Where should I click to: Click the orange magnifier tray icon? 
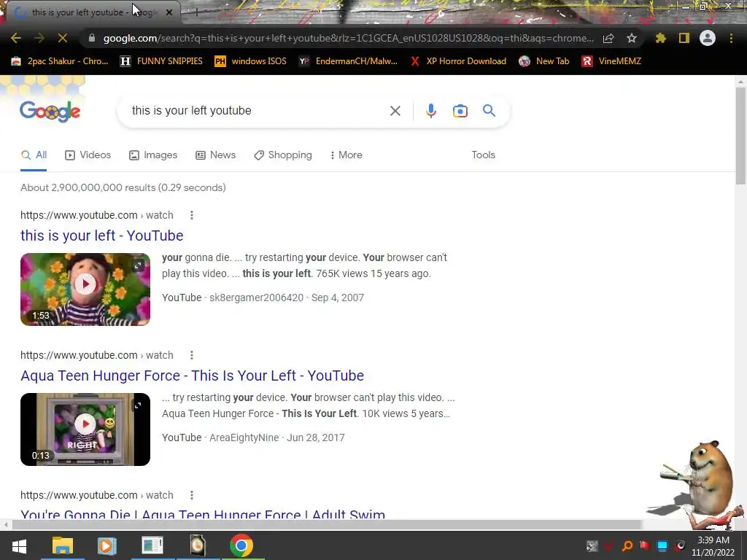click(x=627, y=545)
